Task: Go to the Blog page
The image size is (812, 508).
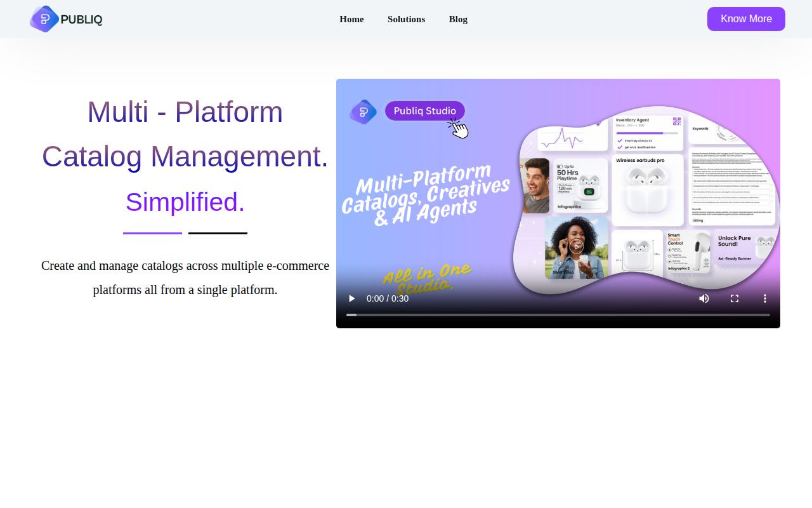Action: point(458,19)
